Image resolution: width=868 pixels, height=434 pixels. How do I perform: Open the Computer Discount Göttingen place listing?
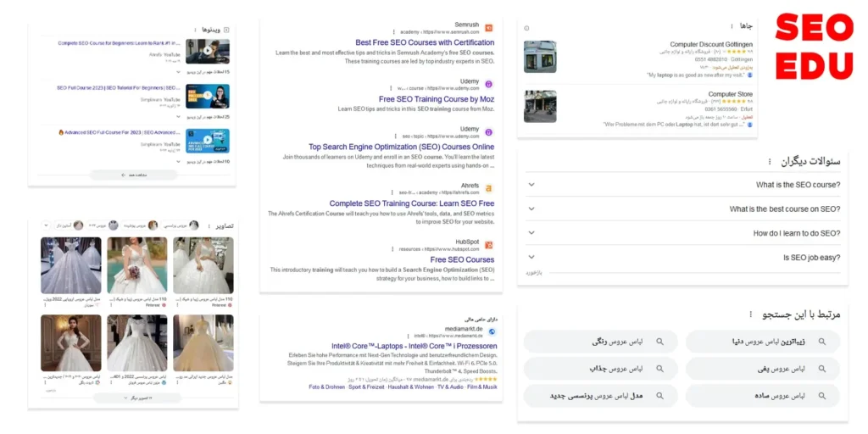pyautogui.click(x=711, y=44)
